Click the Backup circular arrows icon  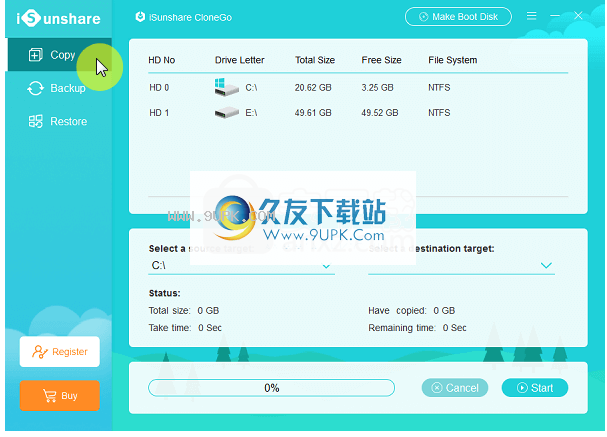[36, 88]
